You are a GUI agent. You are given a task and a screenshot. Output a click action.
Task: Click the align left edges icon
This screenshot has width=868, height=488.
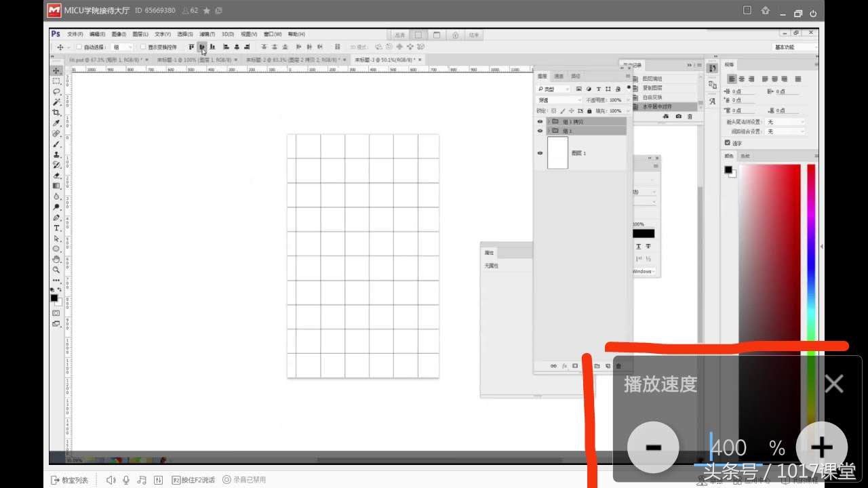coord(226,47)
